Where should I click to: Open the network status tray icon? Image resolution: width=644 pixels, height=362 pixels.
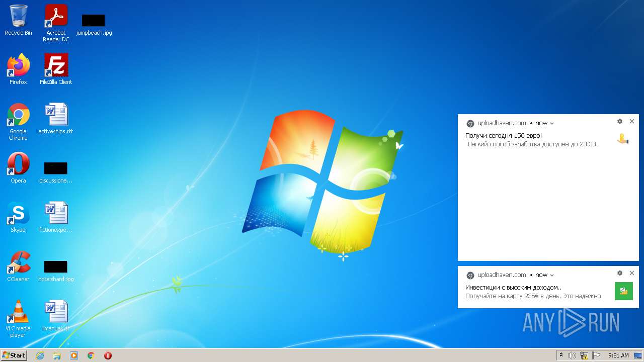584,355
